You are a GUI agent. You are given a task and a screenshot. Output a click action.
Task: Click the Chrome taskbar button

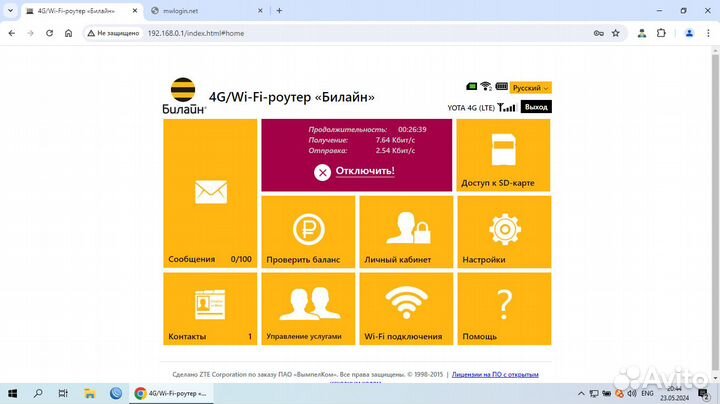click(x=171, y=393)
